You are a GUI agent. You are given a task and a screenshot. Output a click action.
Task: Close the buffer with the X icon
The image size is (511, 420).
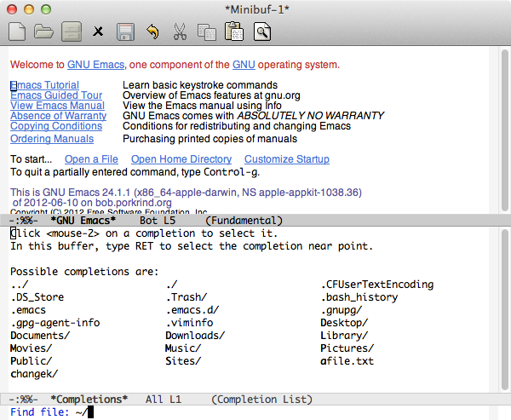point(98,32)
